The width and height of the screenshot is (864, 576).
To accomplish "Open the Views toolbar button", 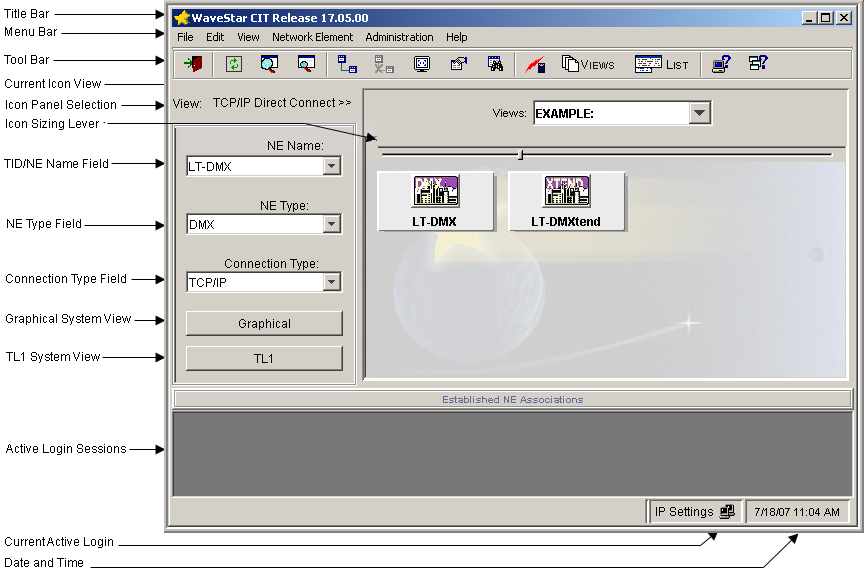I will (x=588, y=64).
